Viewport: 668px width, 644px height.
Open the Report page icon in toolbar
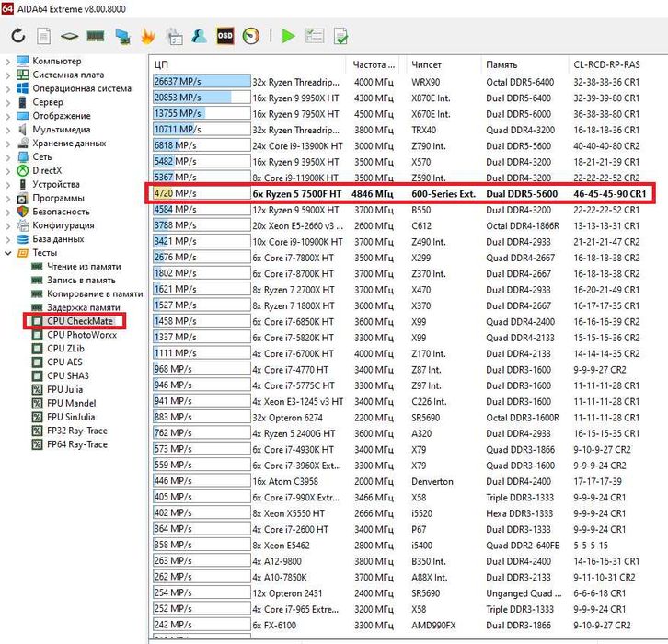[44, 37]
